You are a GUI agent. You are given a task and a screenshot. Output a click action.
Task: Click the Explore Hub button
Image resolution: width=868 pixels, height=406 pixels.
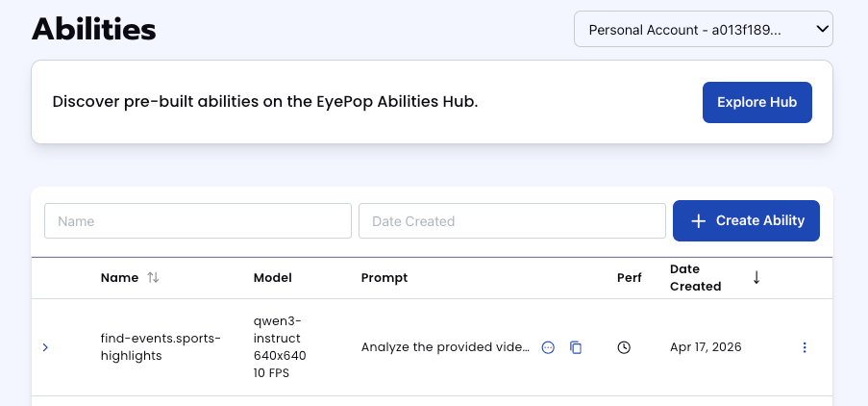(756, 103)
